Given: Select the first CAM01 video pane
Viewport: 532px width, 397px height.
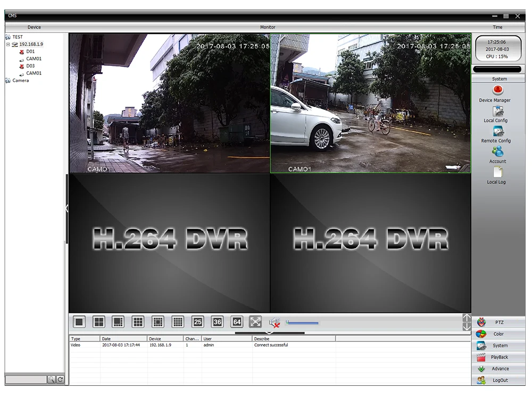Looking at the screenshot, I should (169, 103).
